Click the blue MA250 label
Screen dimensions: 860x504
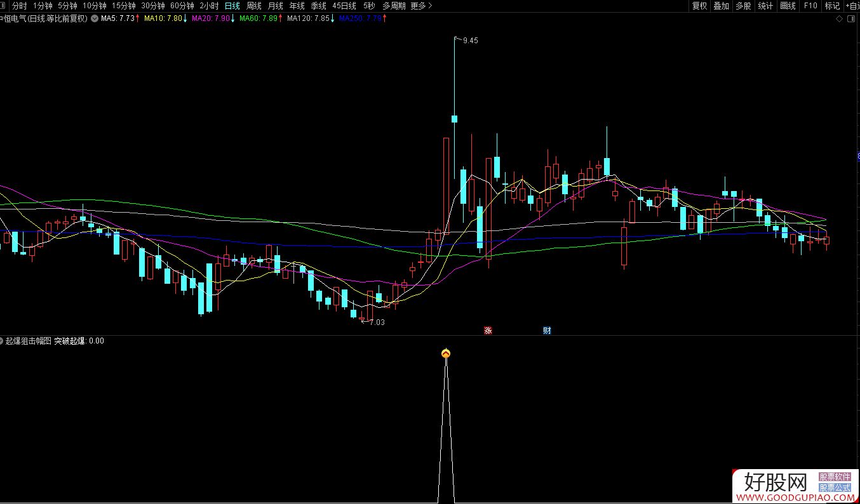360,18
